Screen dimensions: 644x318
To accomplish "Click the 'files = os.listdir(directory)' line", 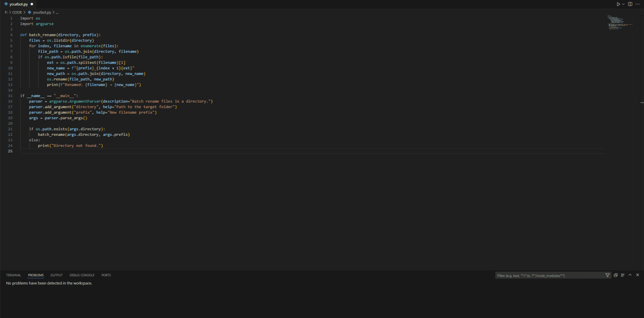I will [x=61, y=40].
